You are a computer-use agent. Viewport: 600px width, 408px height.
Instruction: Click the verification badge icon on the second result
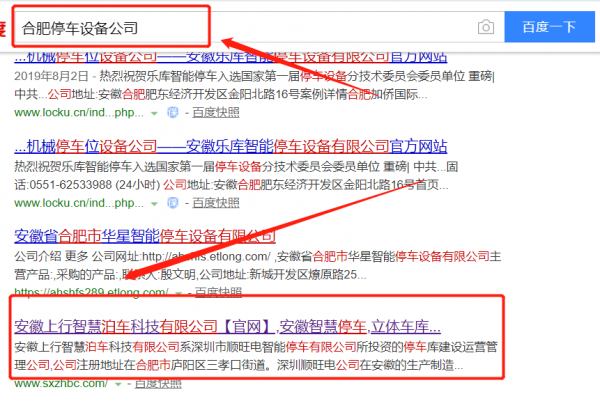172,203
